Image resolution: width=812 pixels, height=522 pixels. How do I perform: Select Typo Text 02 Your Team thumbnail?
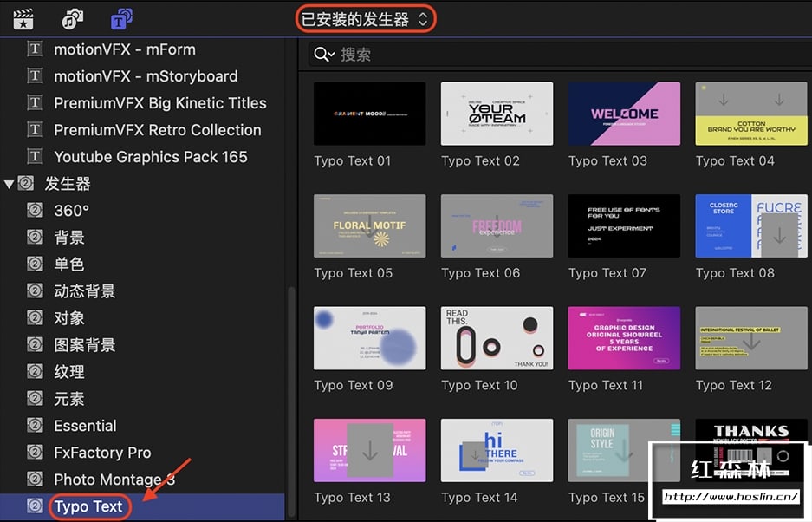click(497, 114)
